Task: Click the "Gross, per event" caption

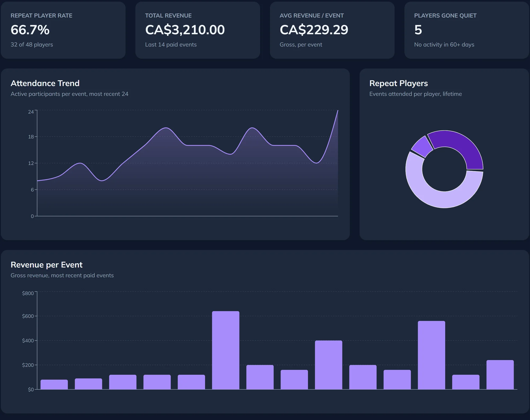Action: click(x=301, y=45)
